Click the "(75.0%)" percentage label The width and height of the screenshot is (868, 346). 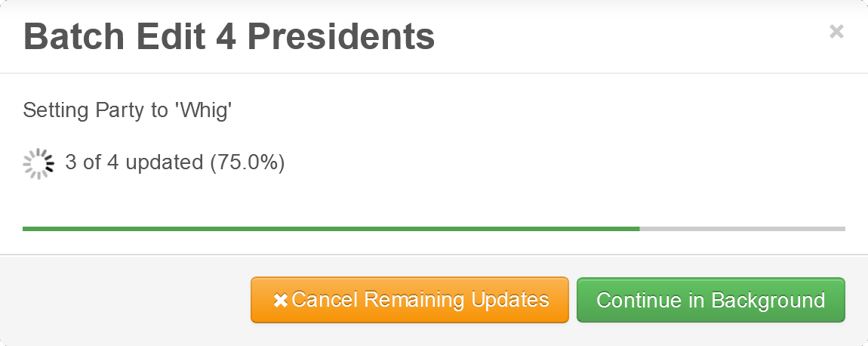[x=247, y=162]
